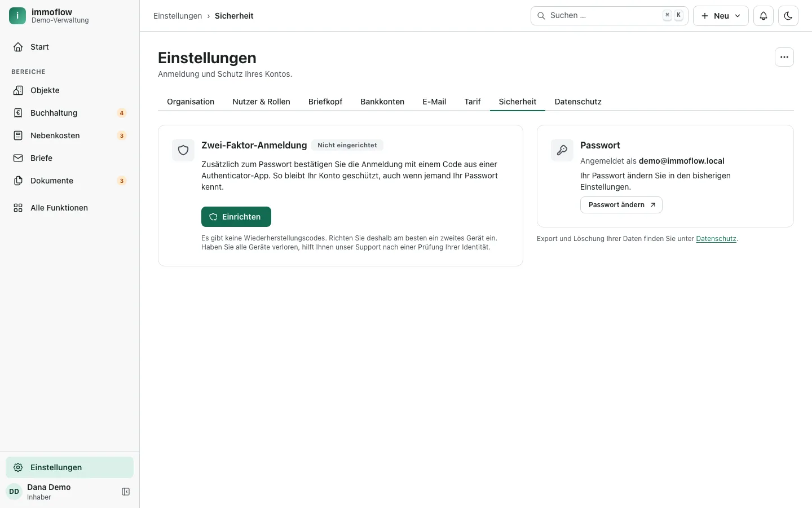Open notifications bell
Image resolution: width=812 pixels, height=508 pixels.
point(764,16)
